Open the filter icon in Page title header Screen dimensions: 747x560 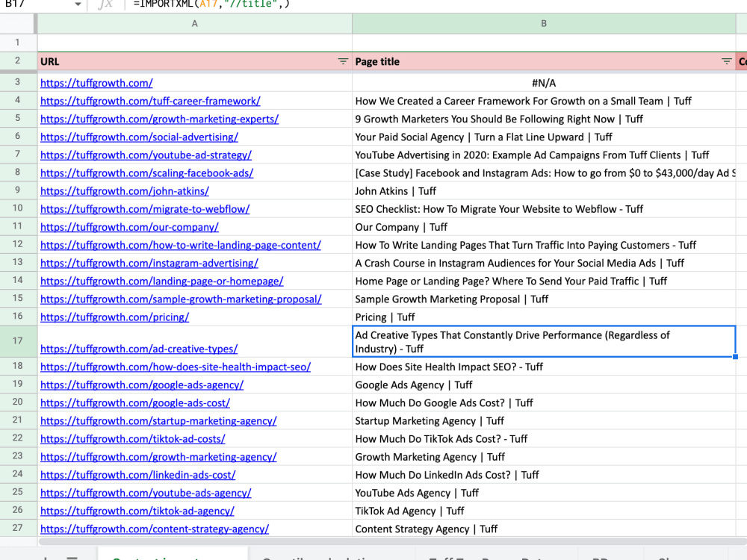coord(726,61)
